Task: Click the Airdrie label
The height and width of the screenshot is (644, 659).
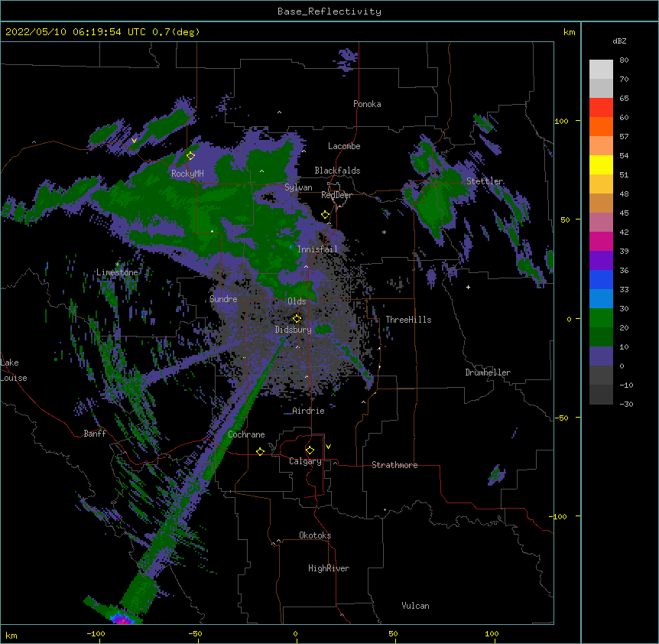Action: [308, 411]
